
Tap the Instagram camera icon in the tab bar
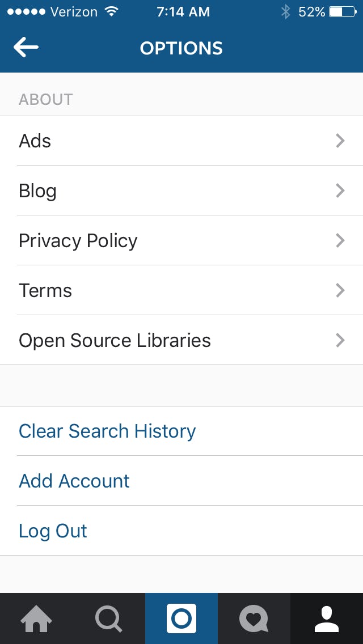181,618
